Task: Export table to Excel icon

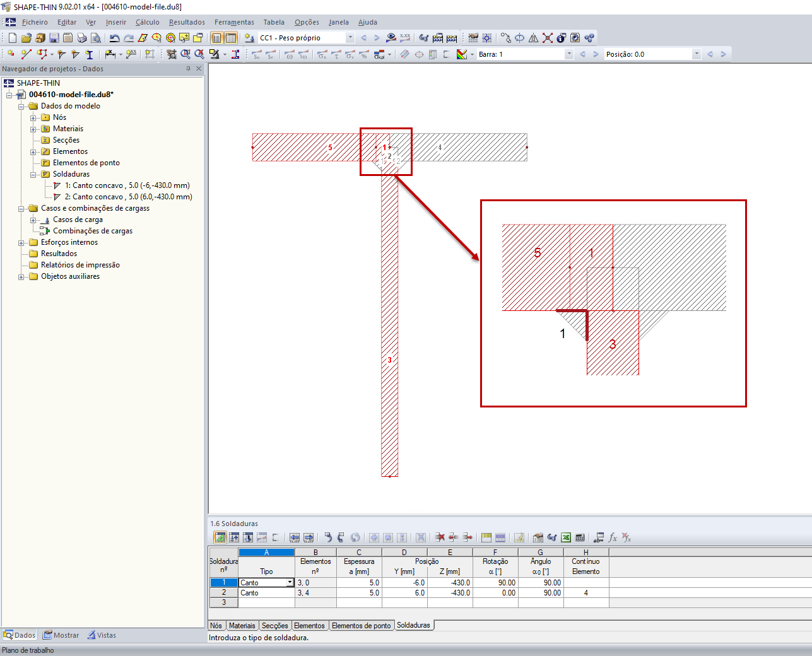Action: (566, 537)
